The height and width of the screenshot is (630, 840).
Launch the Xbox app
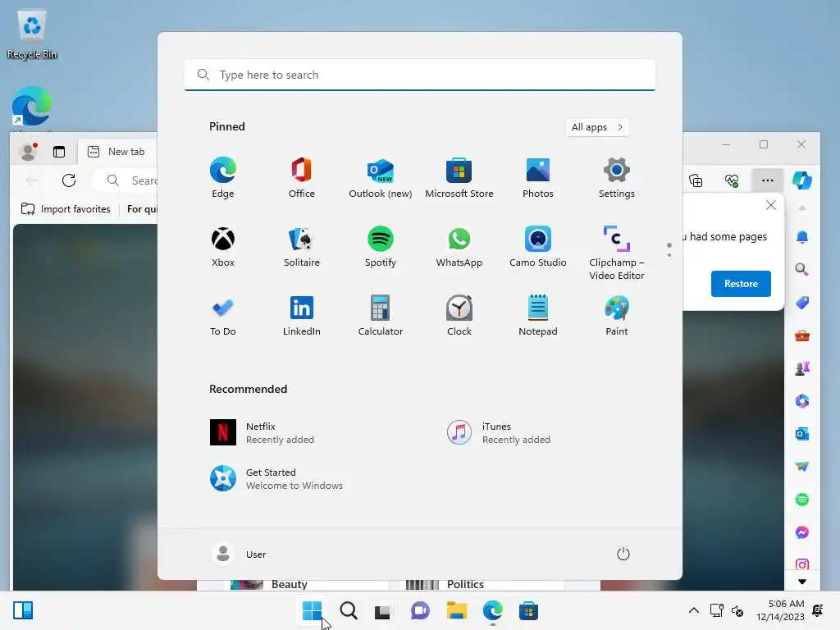click(x=223, y=246)
